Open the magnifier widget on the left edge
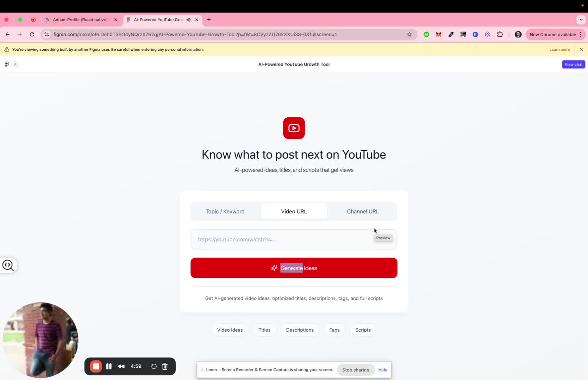 click(8, 265)
